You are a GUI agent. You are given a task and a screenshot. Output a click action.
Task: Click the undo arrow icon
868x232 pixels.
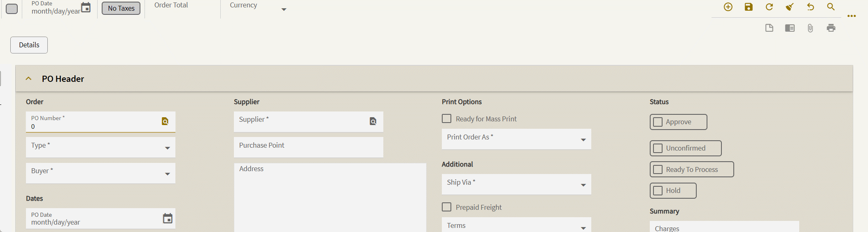(x=810, y=7)
